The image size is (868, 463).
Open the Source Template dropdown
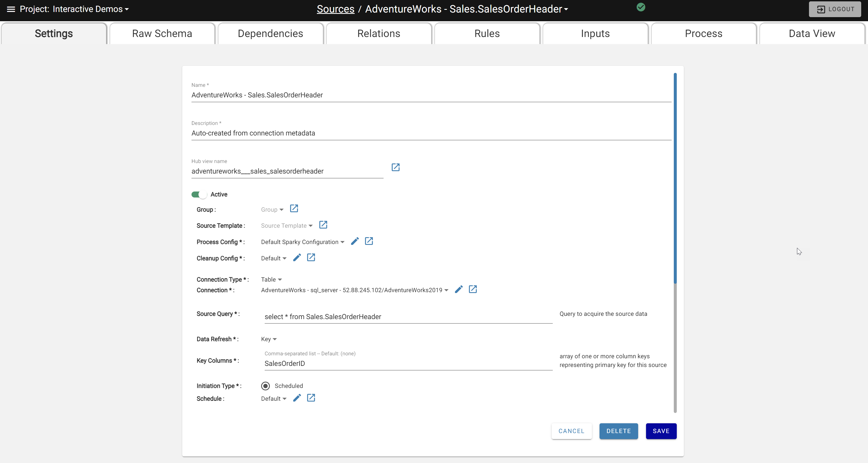point(287,226)
